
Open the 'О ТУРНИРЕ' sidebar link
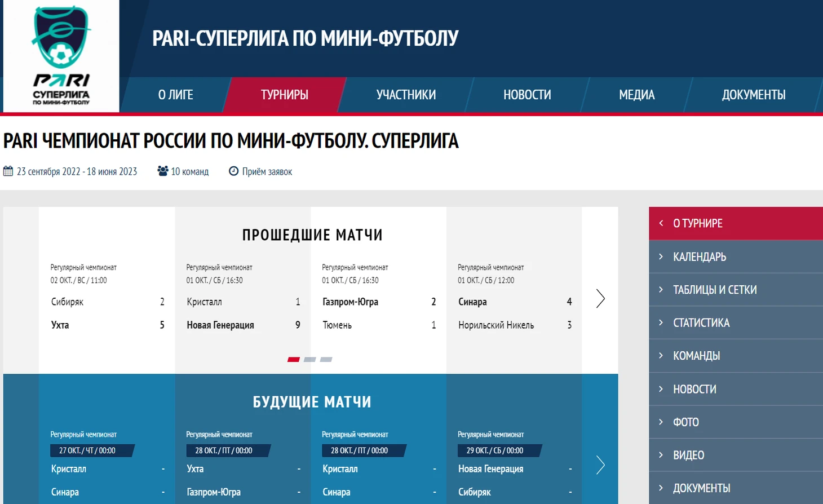[698, 223]
